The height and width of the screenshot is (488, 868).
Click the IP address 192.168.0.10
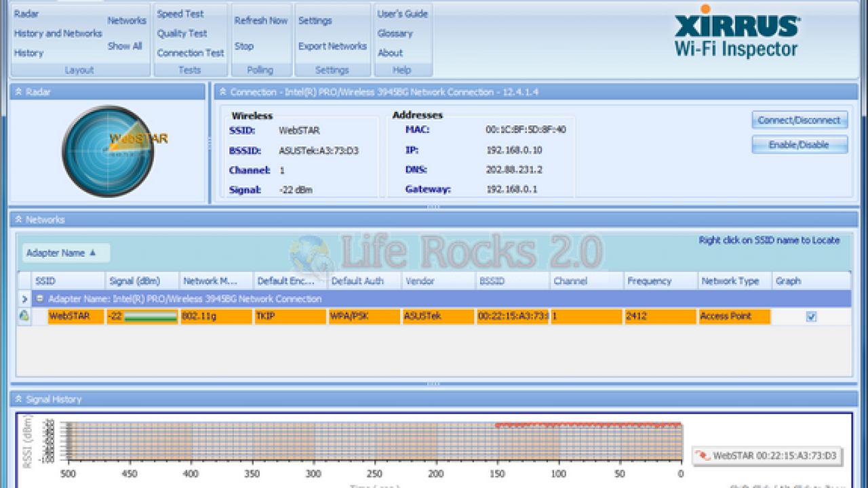pos(514,150)
